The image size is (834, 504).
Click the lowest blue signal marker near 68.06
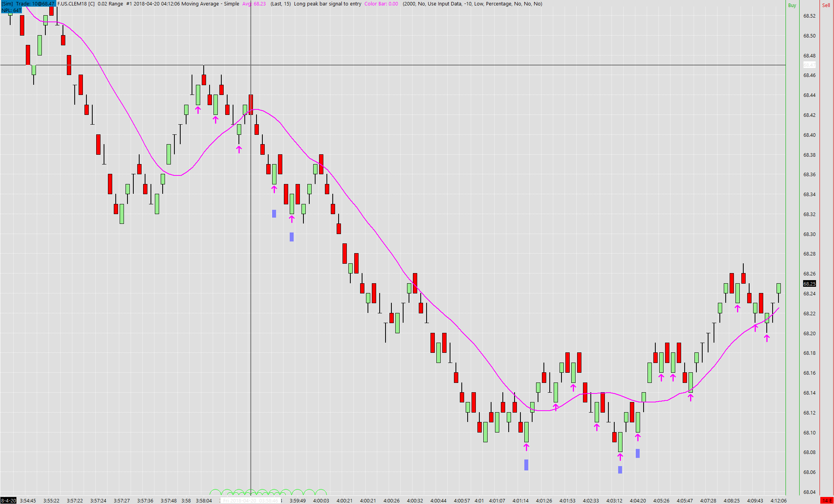[x=620, y=470]
